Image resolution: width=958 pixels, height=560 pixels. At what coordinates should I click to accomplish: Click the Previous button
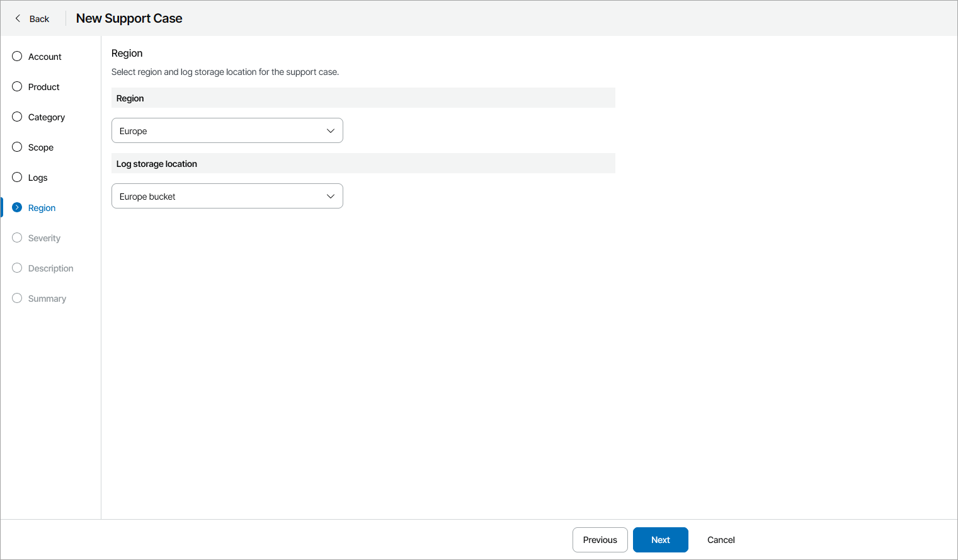tap(600, 540)
